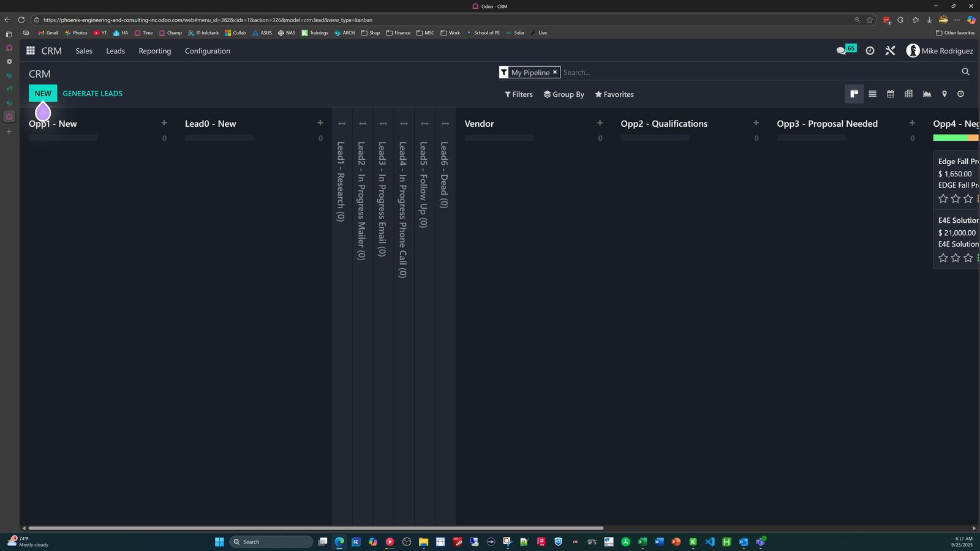Open the Reporting menu
Image resolution: width=980 pixels, height=551 pixels.
coord(154,51)
